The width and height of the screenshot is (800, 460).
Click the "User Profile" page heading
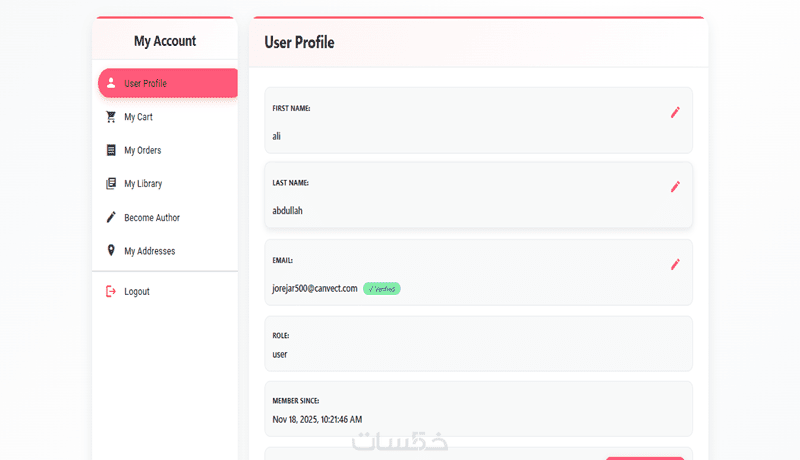299,42
